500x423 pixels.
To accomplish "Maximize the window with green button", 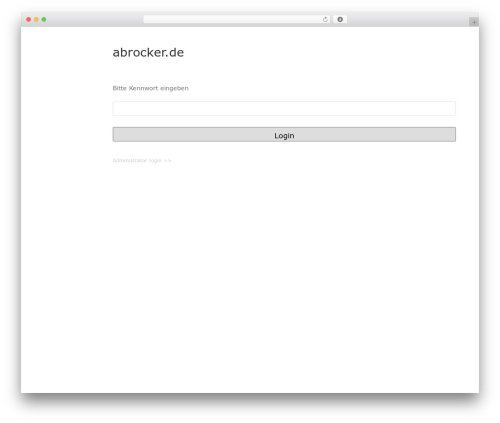I will (x=44, y=19).
